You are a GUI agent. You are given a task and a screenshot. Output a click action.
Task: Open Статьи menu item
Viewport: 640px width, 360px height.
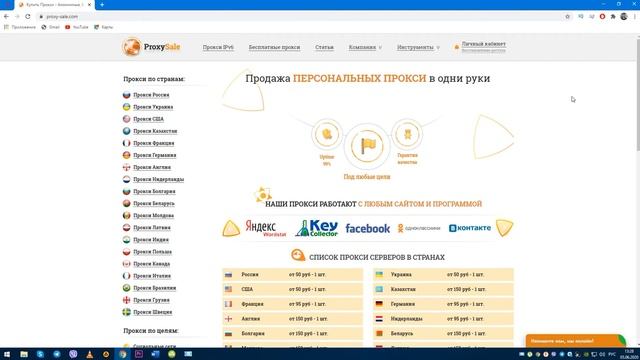point(324,47)
